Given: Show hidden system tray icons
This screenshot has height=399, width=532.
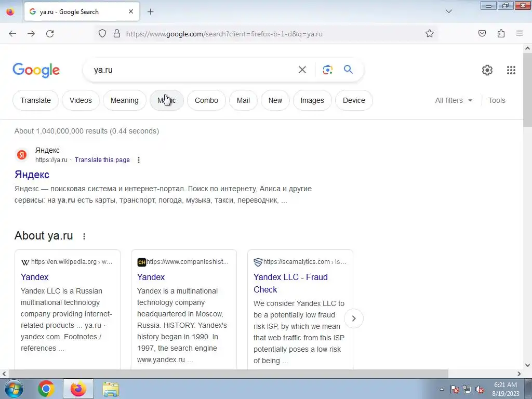Looking at the screenshot, I should point(442,389).
